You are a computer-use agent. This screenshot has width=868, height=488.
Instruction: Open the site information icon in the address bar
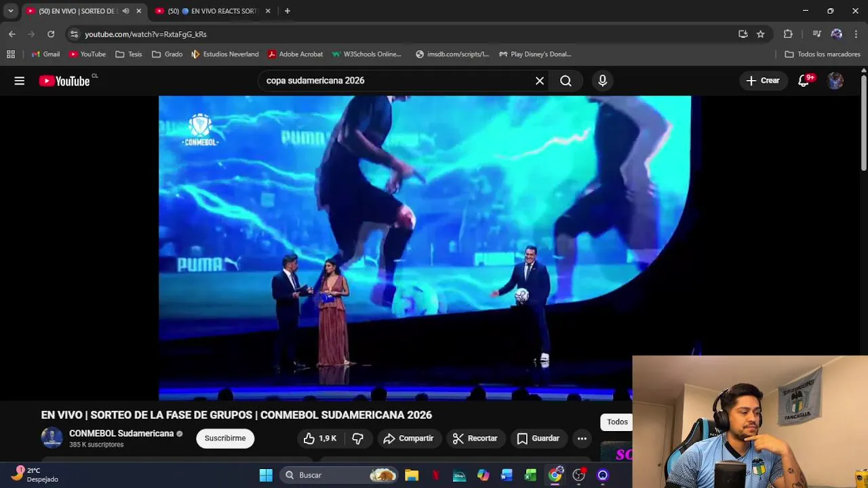(x=74, y=34)
